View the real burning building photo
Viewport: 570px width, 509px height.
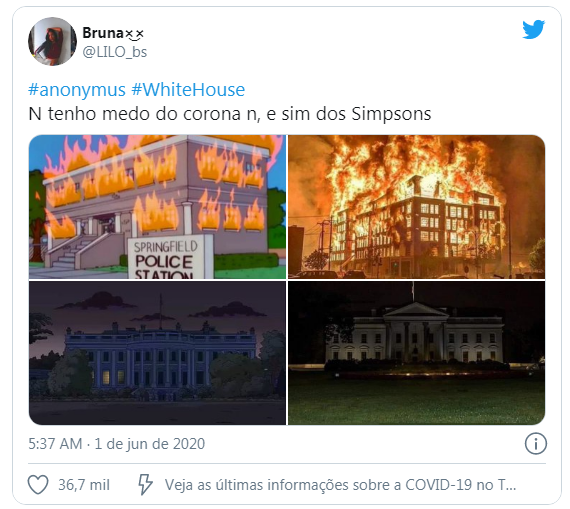[x=417, y=207]
